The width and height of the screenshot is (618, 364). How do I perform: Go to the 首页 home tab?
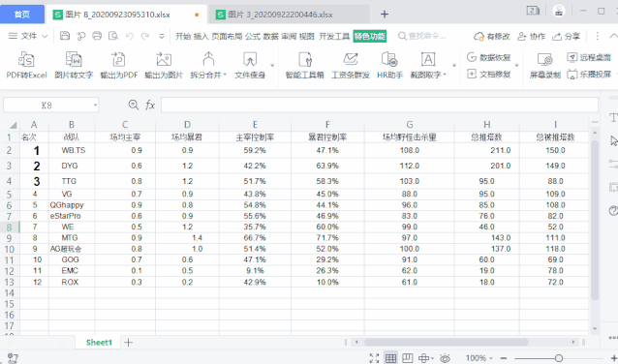(22, 15)
